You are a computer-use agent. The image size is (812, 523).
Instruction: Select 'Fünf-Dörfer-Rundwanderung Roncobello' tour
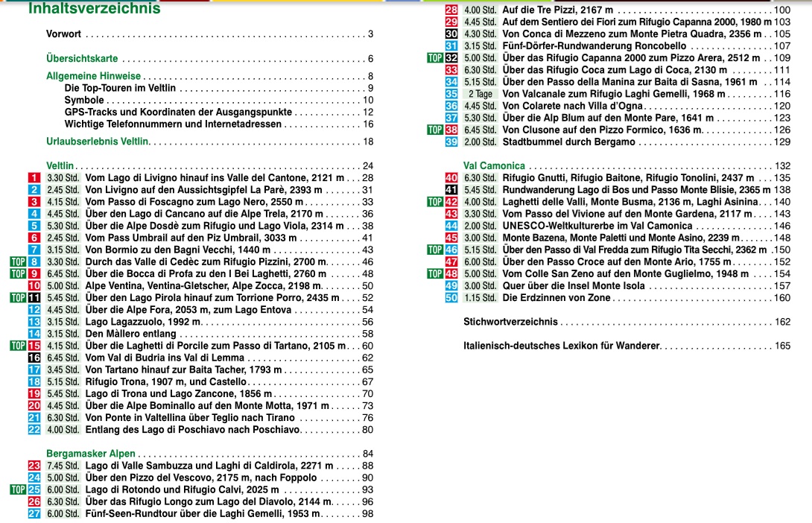point(594,45)
